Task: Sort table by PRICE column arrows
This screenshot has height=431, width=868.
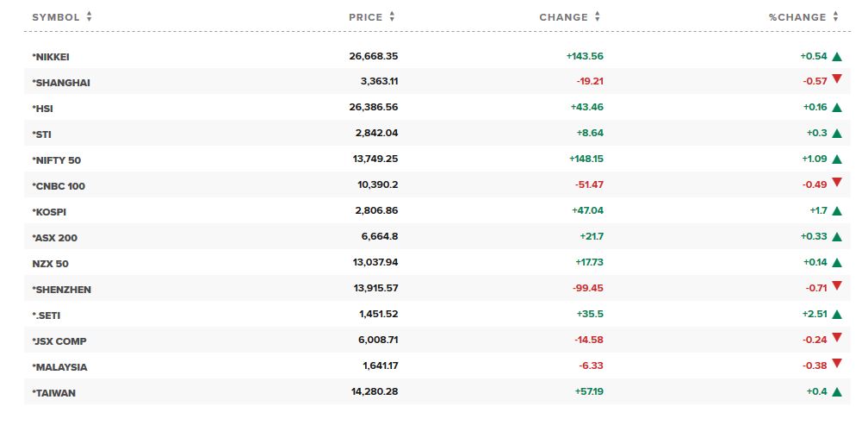Action: click(x=392, y=17)
